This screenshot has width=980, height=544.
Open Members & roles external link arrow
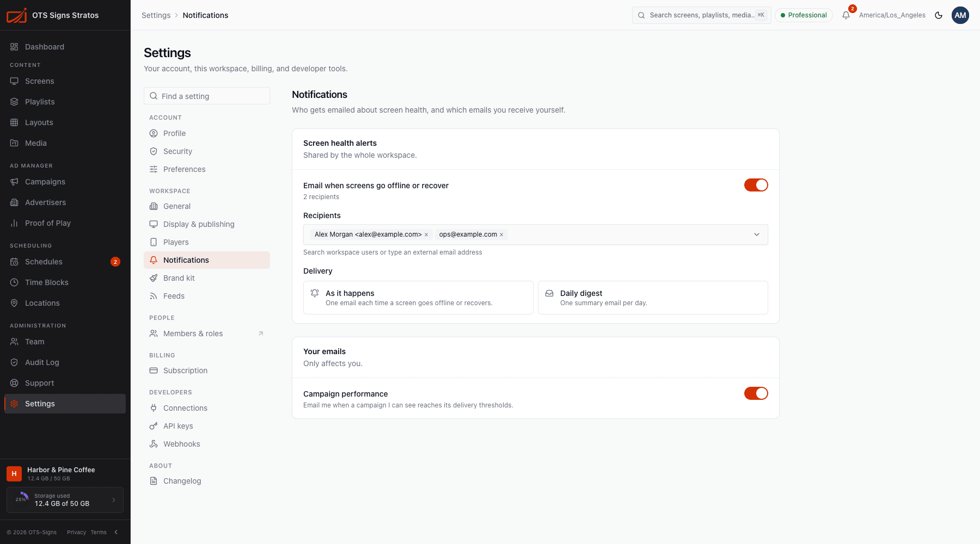[x=261, y=333]
